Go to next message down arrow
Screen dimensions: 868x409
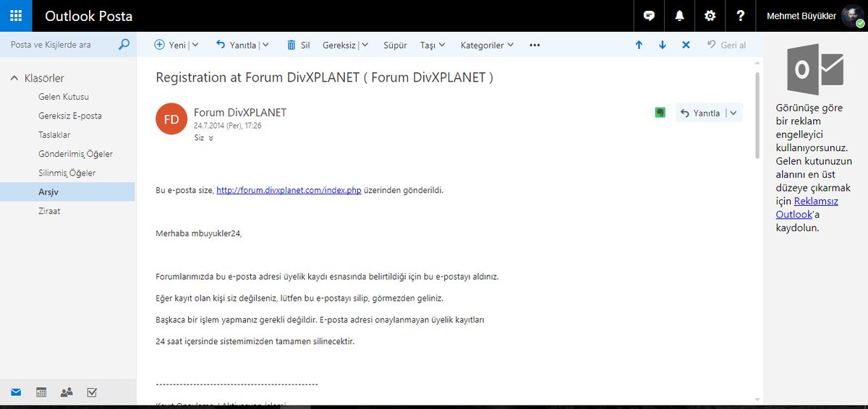(x=663, y=45)
